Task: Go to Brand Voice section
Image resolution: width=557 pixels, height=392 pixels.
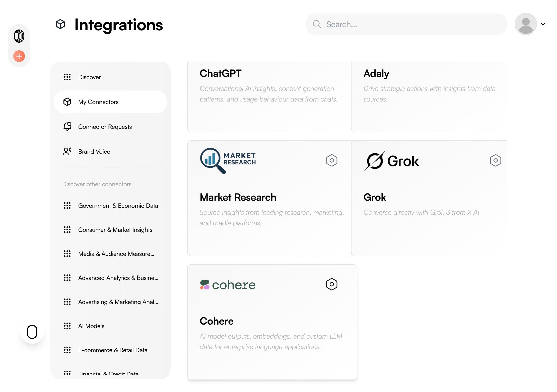Action: (x=94, y=152)
